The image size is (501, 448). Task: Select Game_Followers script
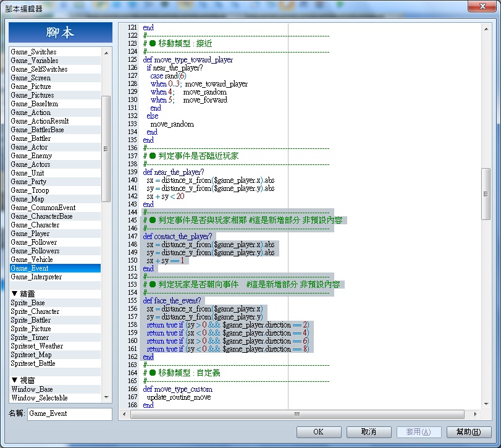[x=55, y=251]
